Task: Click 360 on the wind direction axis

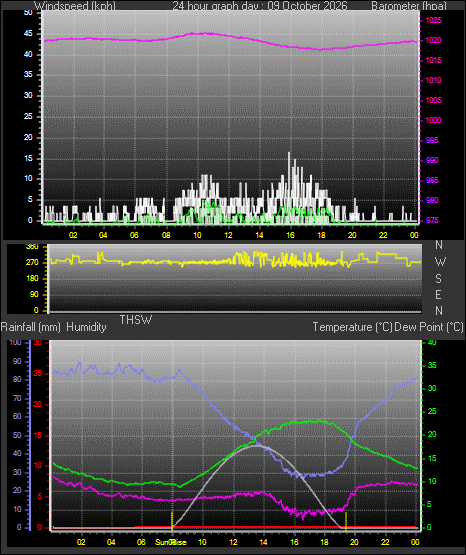Action: tap(33, 247)
